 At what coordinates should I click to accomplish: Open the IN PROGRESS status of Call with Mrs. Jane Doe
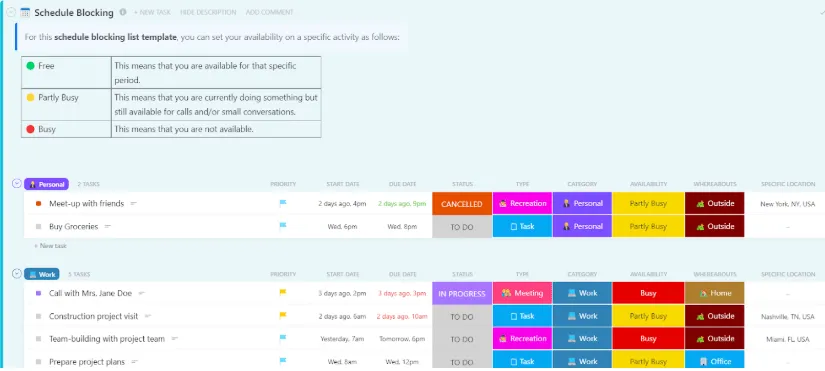462,294
